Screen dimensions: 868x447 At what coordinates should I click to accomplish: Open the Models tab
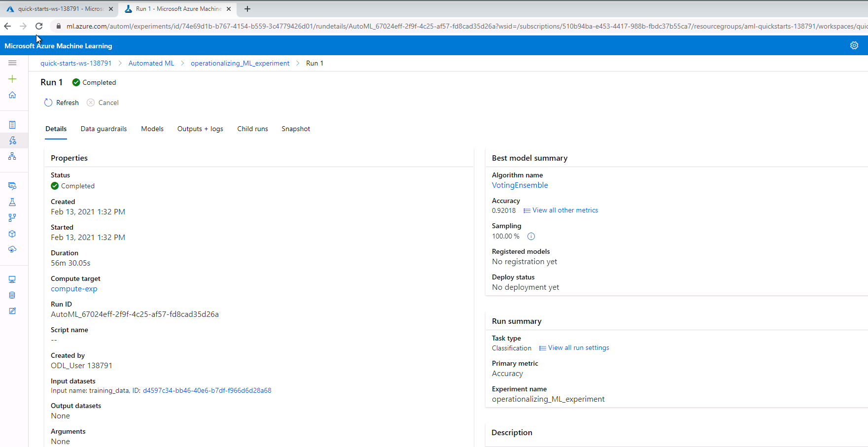point(152,129)
